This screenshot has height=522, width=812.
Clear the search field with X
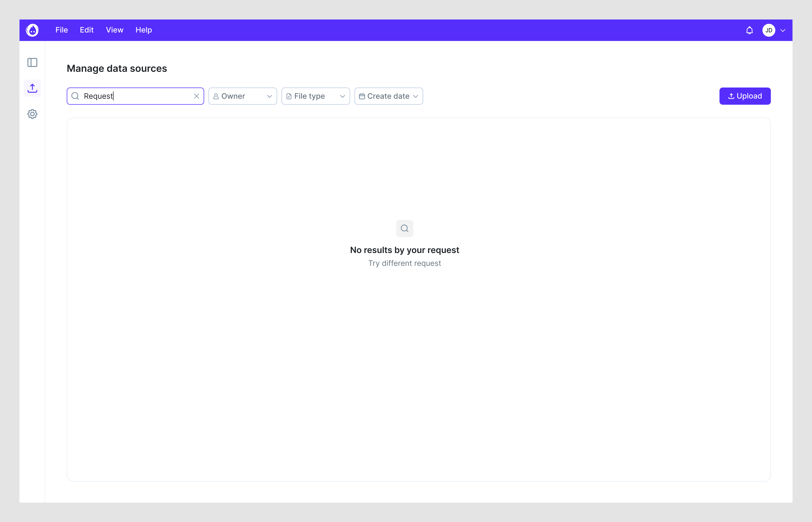pyautogui.click(x=196, y=96)
